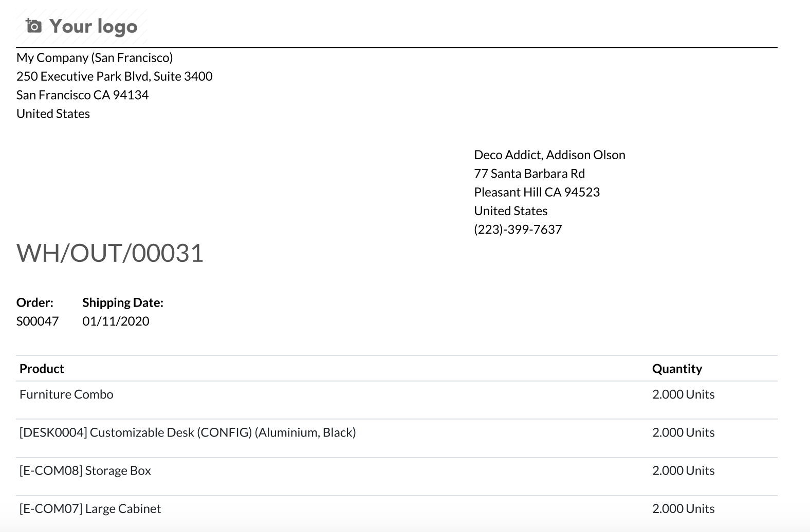Viewport: 810px width, 532px height.
Task: Click the Shipping Date label
Action: [123, 302]
